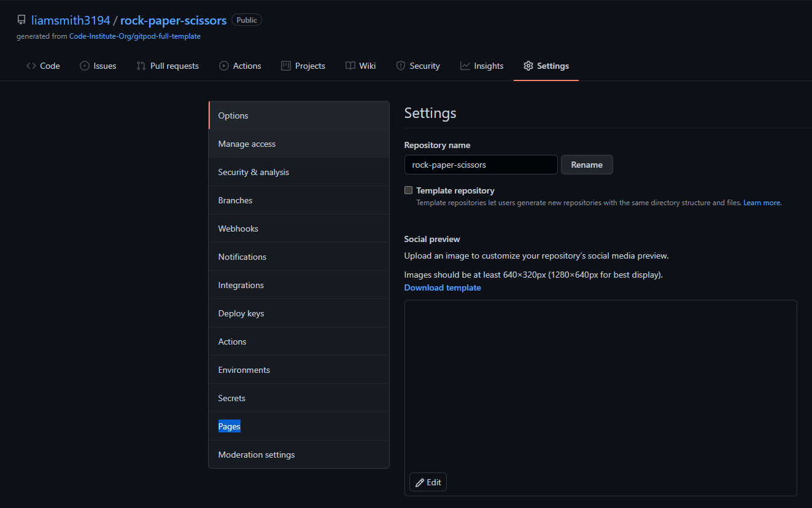Focus the Repository name input field

[x=481, y=165]
